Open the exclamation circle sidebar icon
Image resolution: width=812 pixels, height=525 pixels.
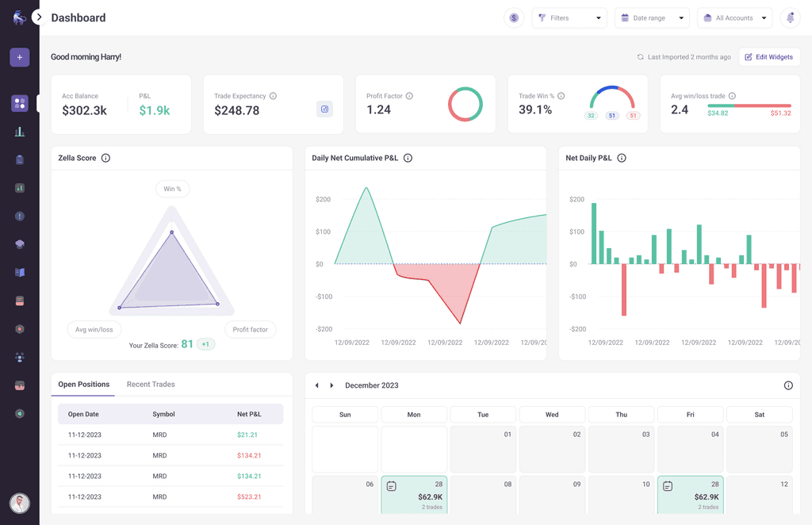point(20,216)
